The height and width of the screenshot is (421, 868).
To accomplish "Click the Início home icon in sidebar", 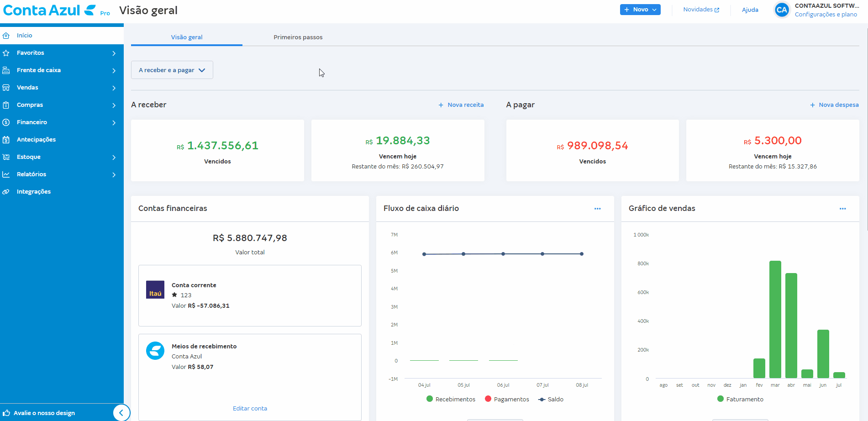I will tap(6, 36).
